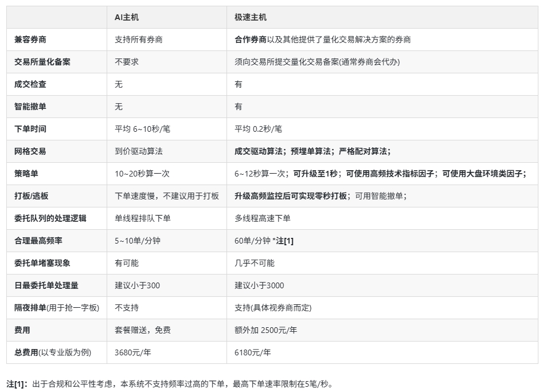The width and height of the screenshot is (543, 392).
Task: Click the 单线程排队下单 cell
Action: 143,218
